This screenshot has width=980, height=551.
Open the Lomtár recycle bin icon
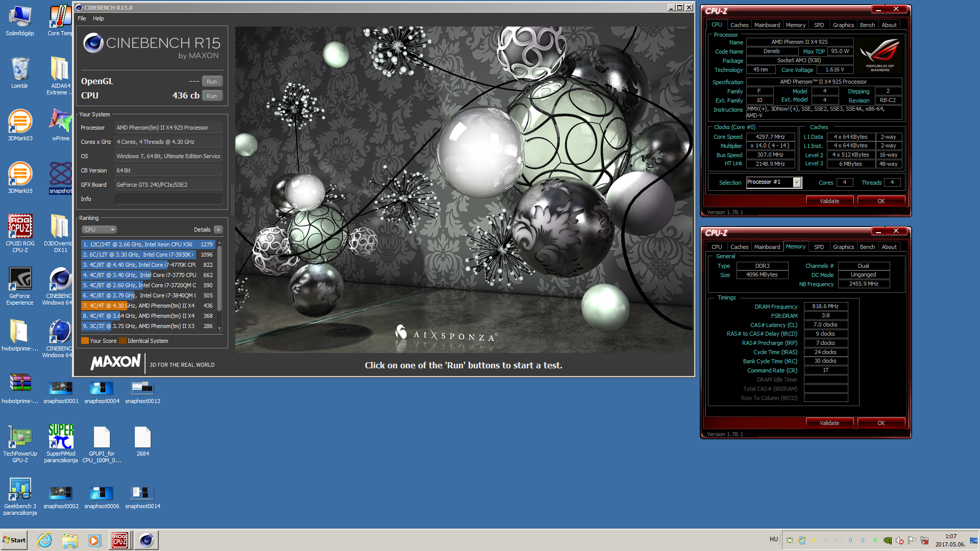[x=20, y=72]
